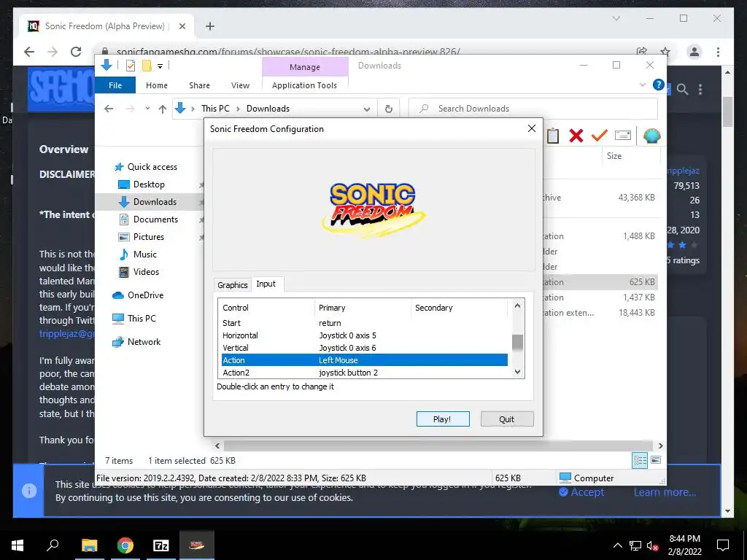The height and width of the screenshot is (560, 747).
Task: Open Explorer help with blue question mark
Action: point(659,85)
